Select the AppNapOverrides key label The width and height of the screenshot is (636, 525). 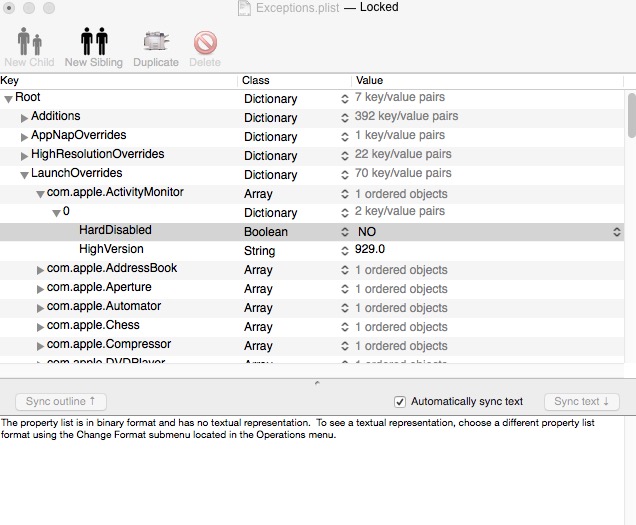pyautogui.click(x=79, y=135)
